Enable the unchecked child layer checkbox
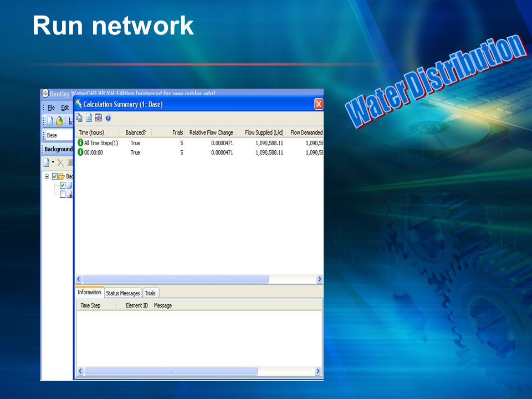 pos(63,194)
